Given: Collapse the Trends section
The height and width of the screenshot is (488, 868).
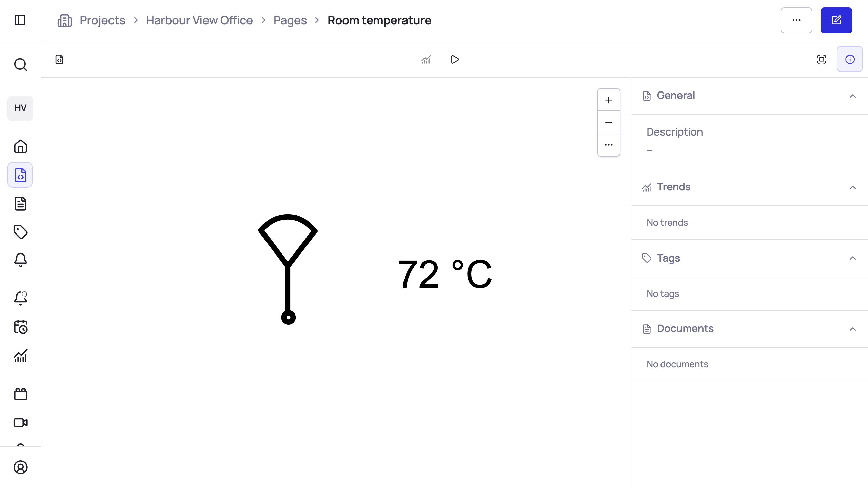Looking at the screenshot, I should (852, 187).
